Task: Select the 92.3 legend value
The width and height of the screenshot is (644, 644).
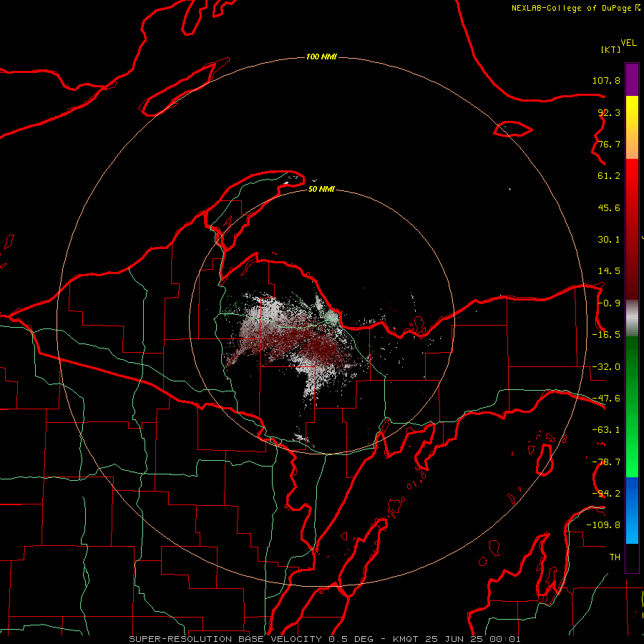Action: pyautogui.click(x=609, y=112)
